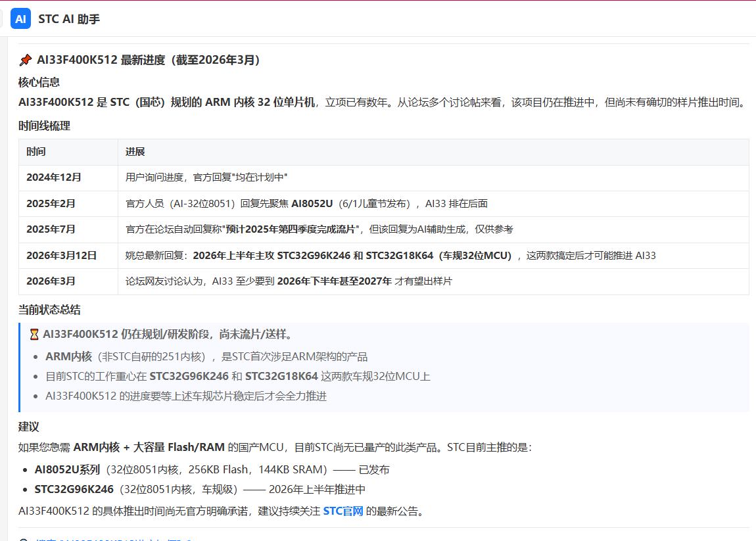
Task: Click the heading AI33F400K512 最新进度
Action: pyautogui.click(x=149, y=60)
